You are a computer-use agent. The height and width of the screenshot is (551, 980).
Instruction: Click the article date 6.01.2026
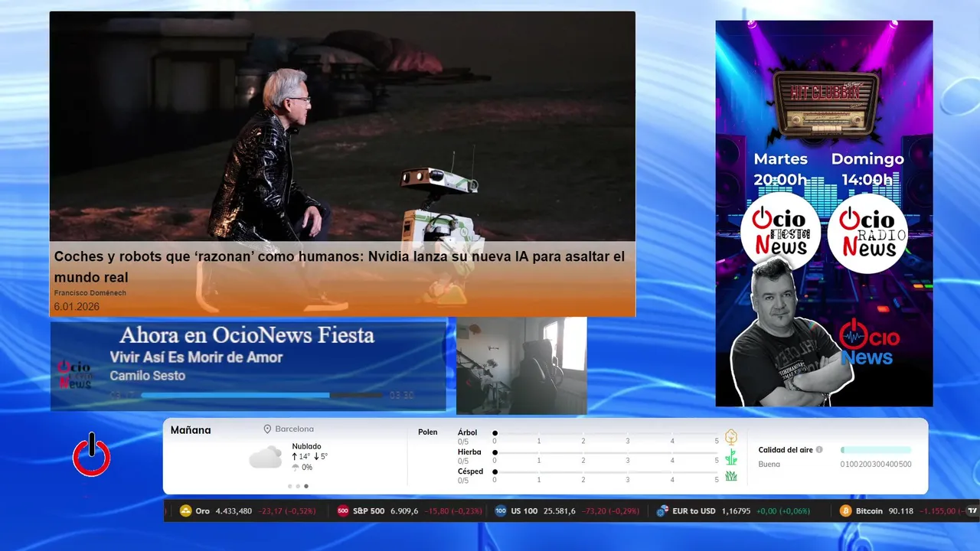pos(77,307)
